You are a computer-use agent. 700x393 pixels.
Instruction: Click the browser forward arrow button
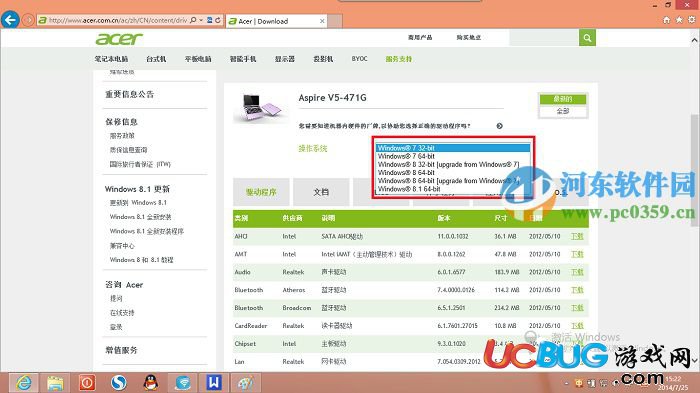point(28,21)
